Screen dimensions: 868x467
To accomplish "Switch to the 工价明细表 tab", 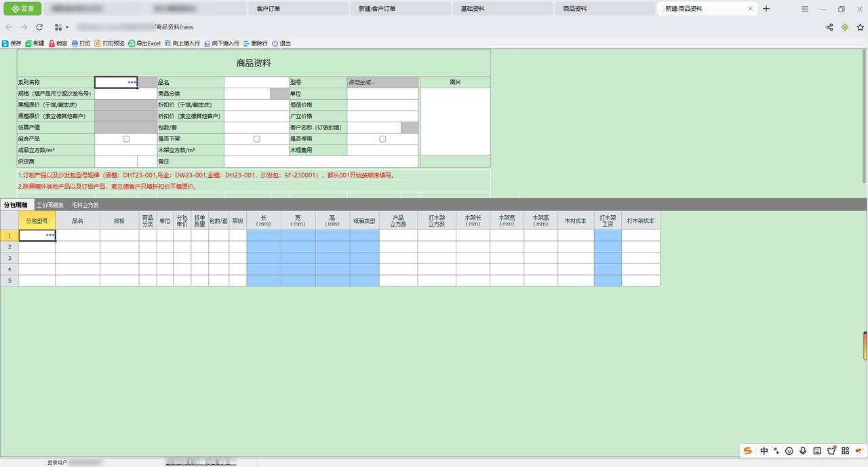I will 50,205.
